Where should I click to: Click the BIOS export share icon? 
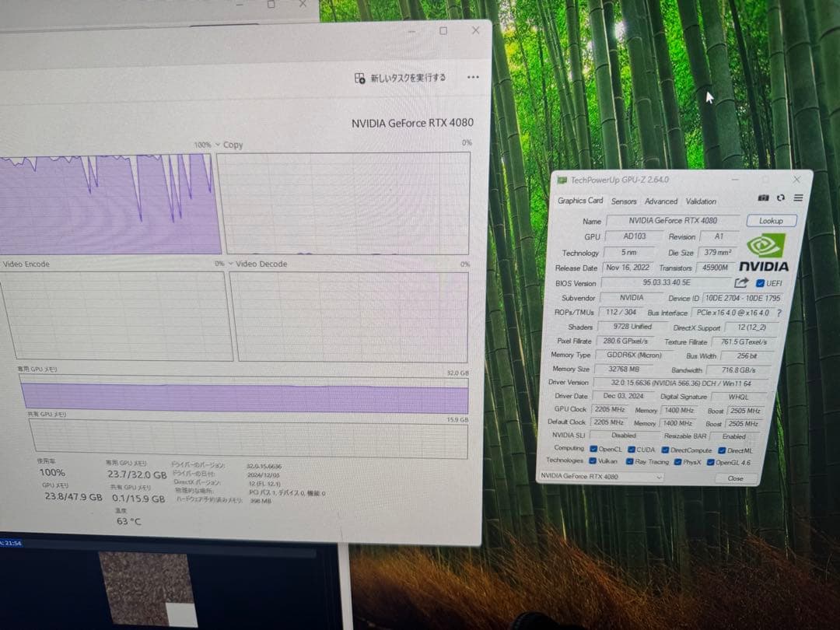741,283
